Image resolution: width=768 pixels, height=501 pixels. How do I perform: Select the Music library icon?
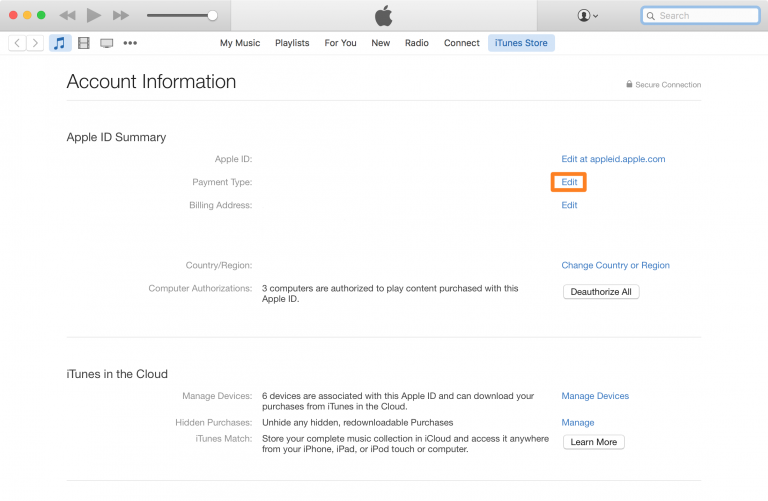tap(60, 43)
